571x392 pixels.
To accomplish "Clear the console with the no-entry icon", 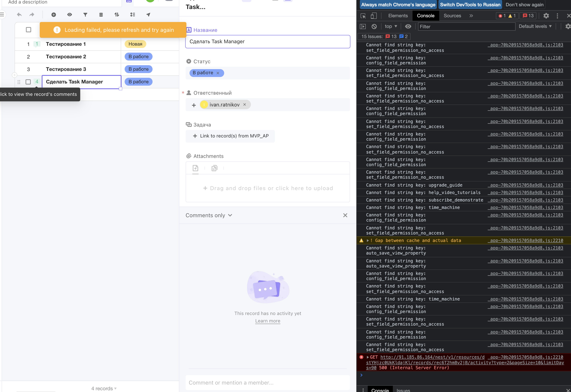I will [x=374, y=26].
